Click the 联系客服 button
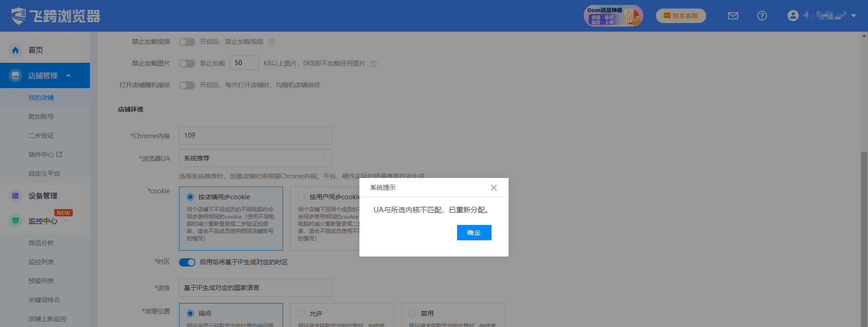Image resolution: width=868 pixels, height=327 pixels. 681,16
